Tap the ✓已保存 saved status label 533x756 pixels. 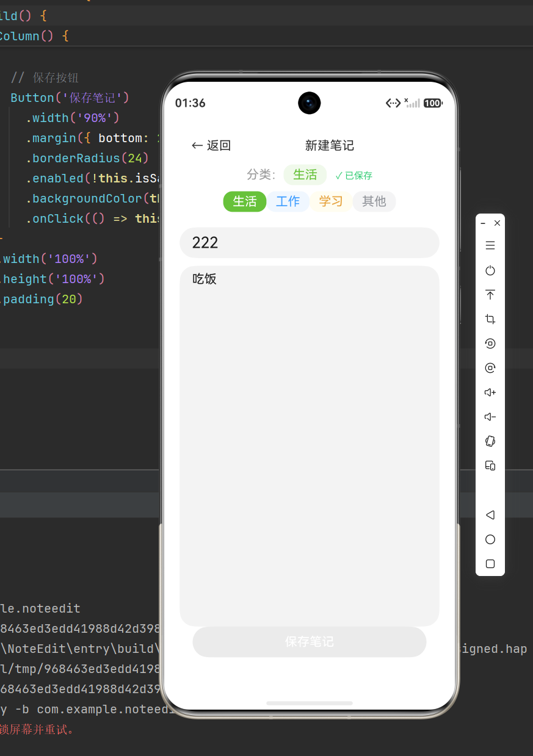354,176
